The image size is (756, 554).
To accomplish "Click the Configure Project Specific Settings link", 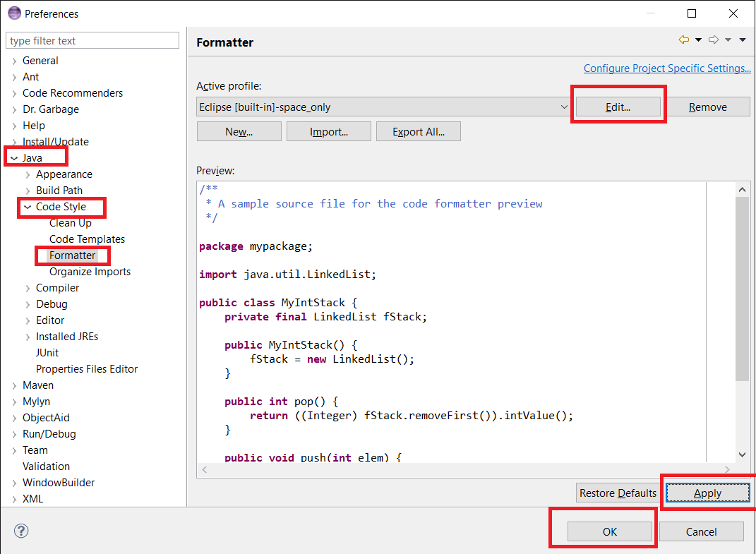I will click(667, 68).
